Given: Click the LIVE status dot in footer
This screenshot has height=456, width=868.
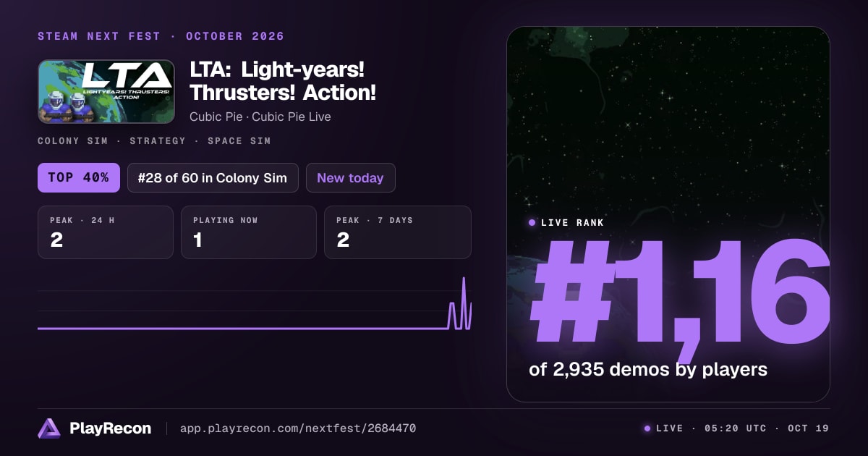Looking at the screenshot, I should point(647,428).
